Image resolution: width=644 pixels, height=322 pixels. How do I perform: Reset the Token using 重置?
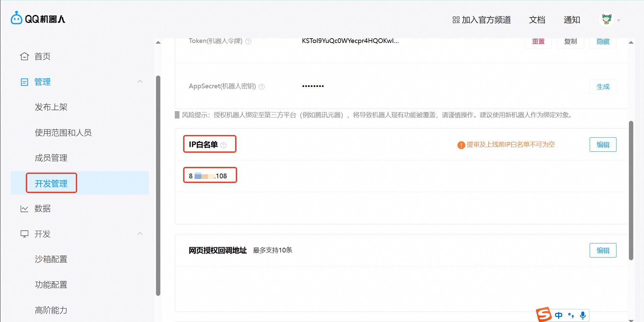(538, 41)
